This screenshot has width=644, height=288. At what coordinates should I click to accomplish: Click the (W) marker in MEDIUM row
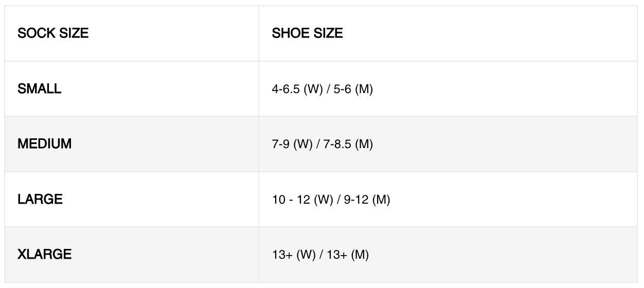click(x=303, y=145)
